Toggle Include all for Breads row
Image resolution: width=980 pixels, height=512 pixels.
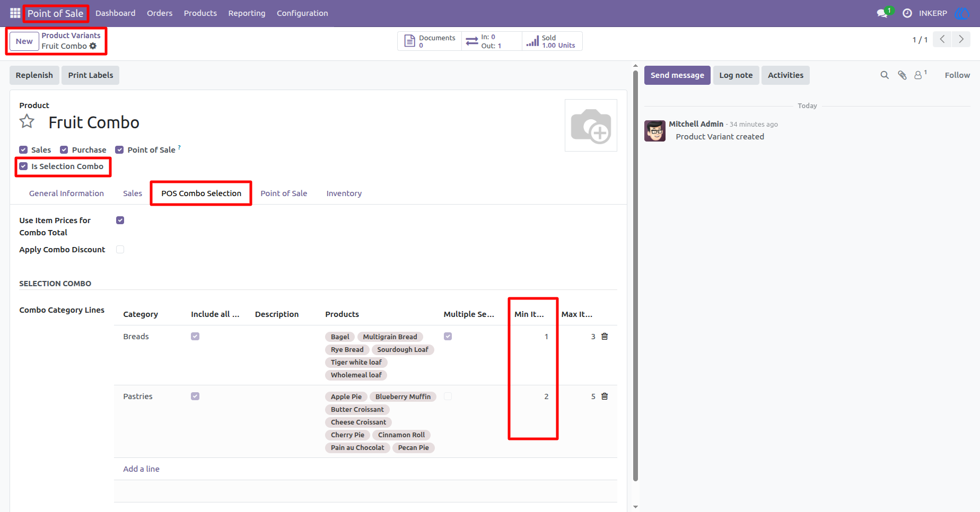coord(195,337)
